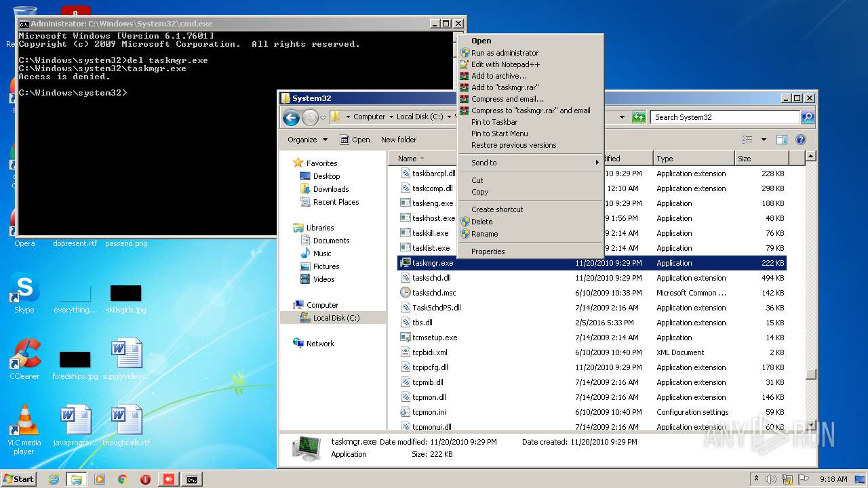
Task: Select taskmgr.exe file row
Action: pos(591,263)
